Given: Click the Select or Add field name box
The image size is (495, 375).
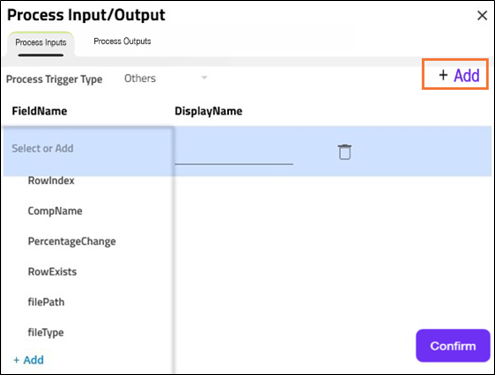Looking at the screenshot, I should click(x=88, y=149).
